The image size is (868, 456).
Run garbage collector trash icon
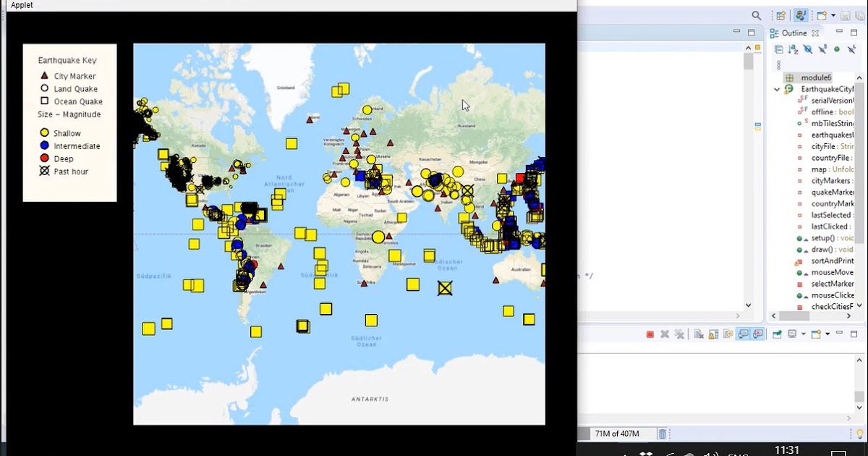663,434
